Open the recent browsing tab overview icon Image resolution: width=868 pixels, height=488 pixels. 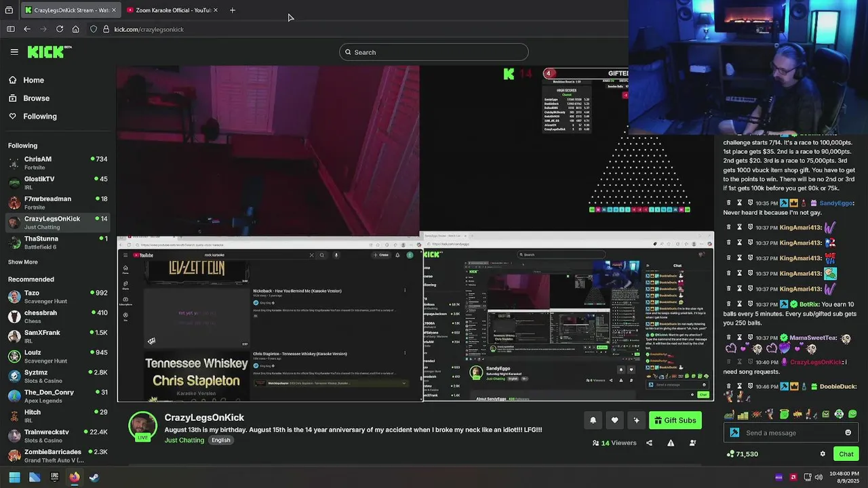coord(9,10)
